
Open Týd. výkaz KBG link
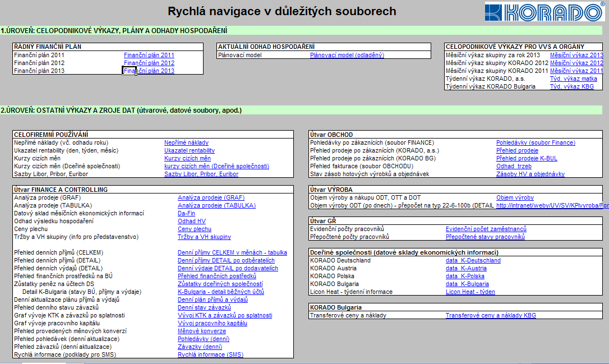572,86
